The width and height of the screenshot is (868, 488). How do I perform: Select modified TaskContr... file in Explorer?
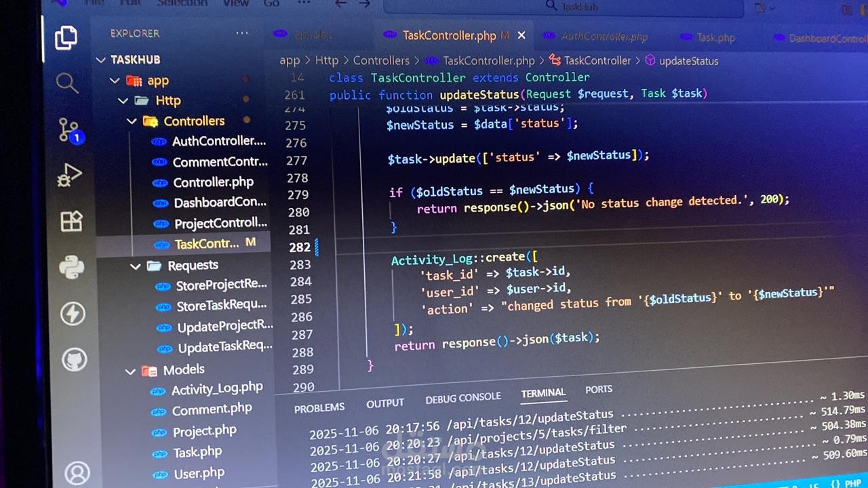(205, 243)
